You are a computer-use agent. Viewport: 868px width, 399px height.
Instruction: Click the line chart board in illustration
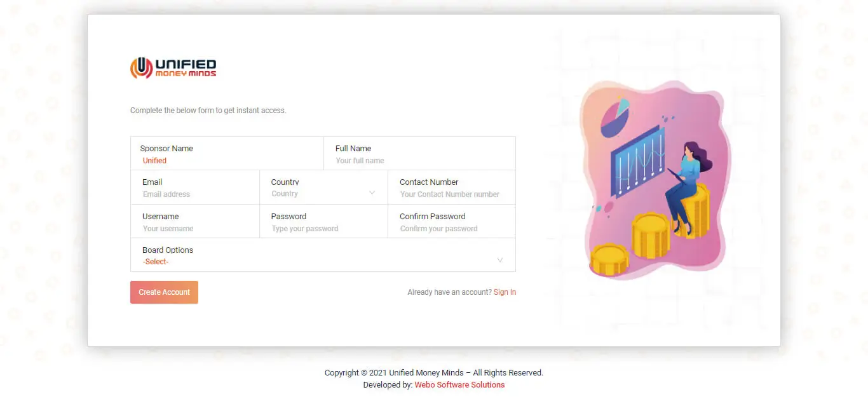638,161
